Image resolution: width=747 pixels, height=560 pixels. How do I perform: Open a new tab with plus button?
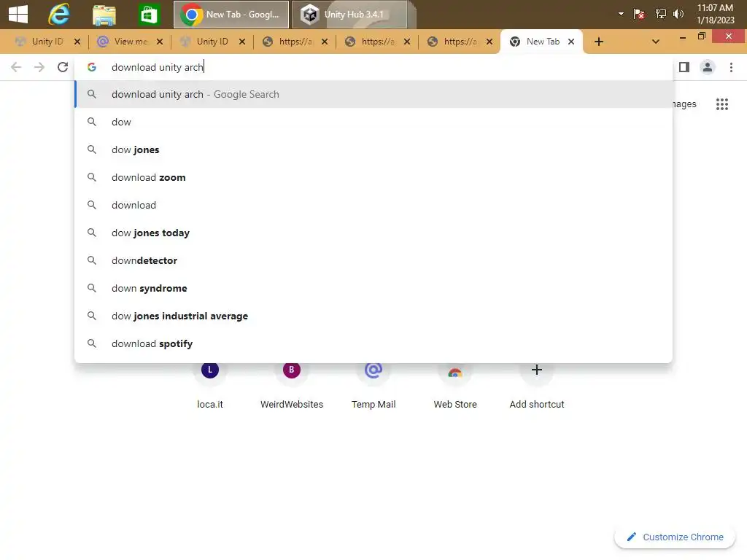pos(599,42)
